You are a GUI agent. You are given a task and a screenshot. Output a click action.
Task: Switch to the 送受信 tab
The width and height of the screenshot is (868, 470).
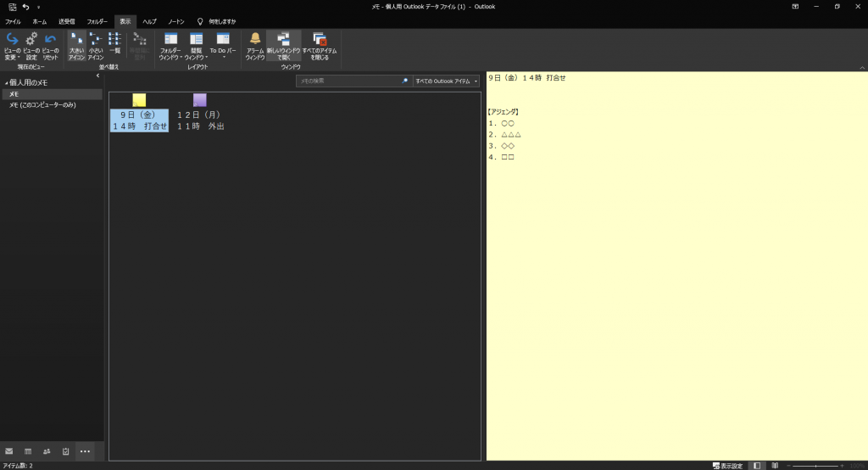(x=67, y=21)
